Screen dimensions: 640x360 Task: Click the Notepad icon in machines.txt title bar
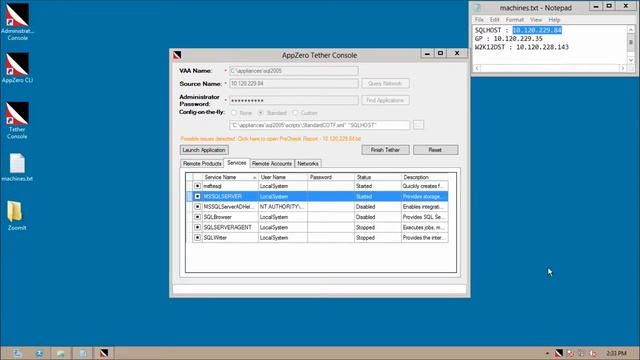(x=477, y=7)
